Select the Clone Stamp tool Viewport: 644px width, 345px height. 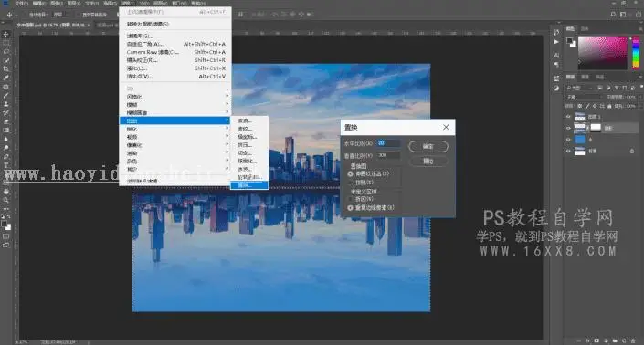point(6,104)
